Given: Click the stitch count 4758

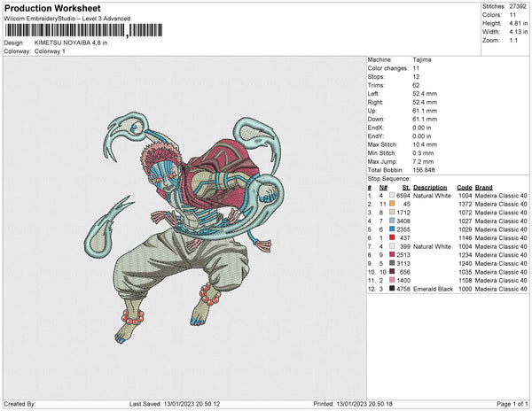Looking at the screenshot, I should (x=403, y=289).
